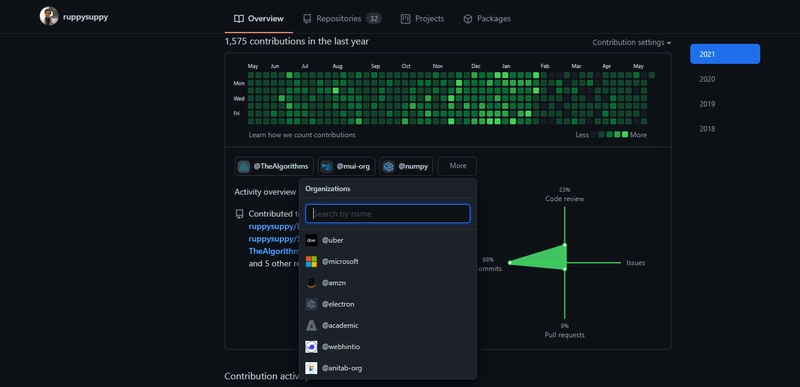Screen dimensions: 800x387
Task: Filter contributions by @numpy
Action: [x=406, y=166]
